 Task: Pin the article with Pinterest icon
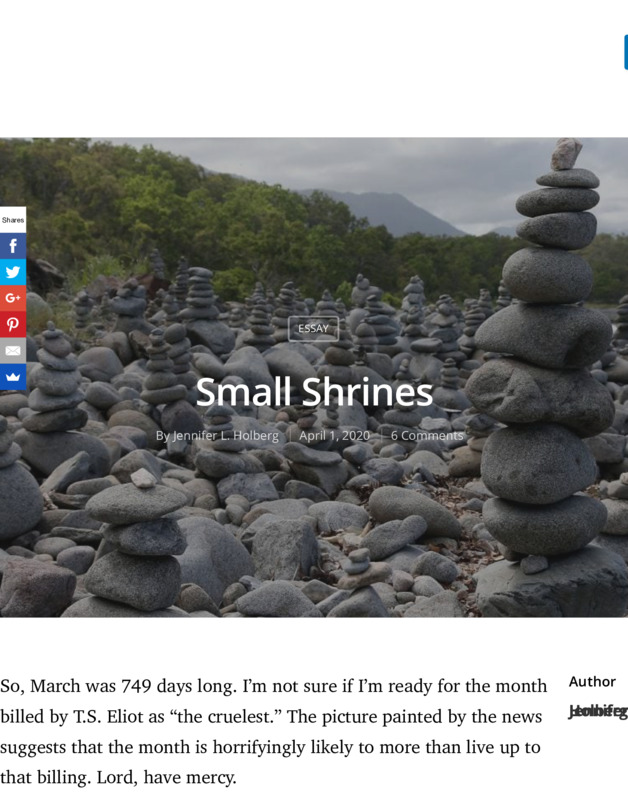(x=13, y=324)
